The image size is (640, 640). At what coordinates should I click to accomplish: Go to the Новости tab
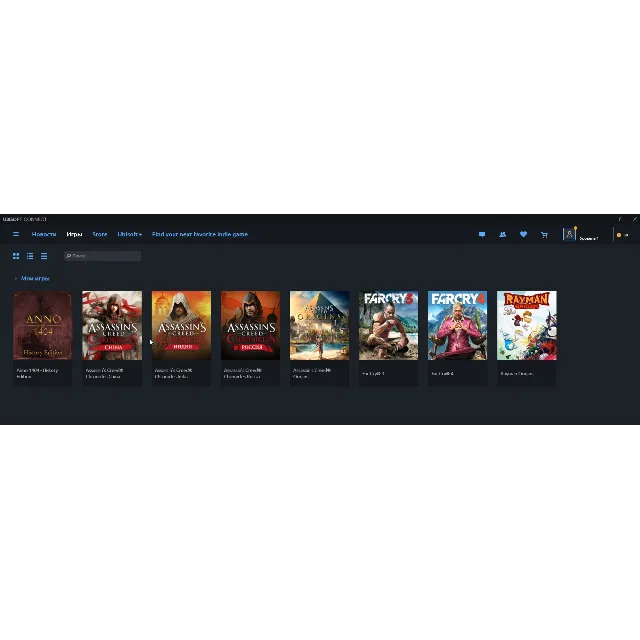44,234
